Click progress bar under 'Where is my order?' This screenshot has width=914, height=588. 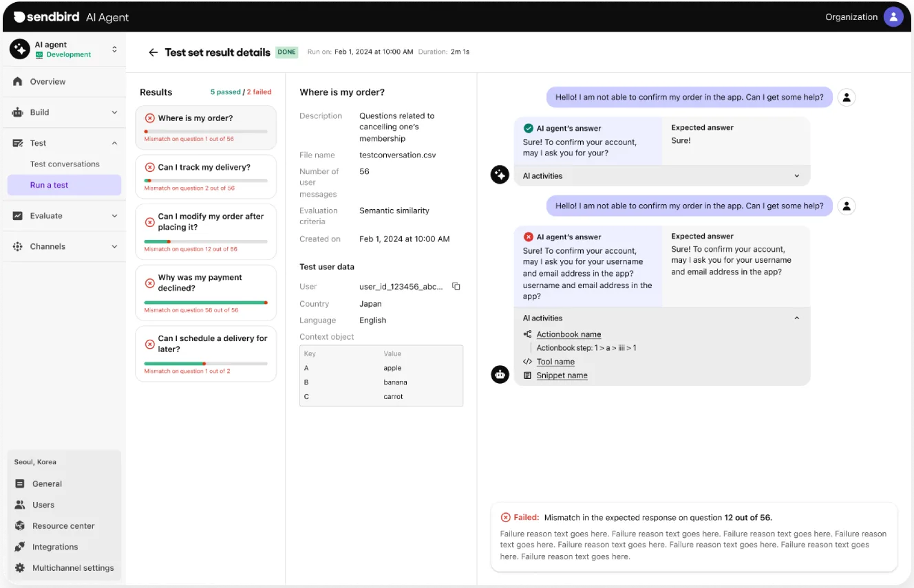pyautogui.click(x=206, y=131)
